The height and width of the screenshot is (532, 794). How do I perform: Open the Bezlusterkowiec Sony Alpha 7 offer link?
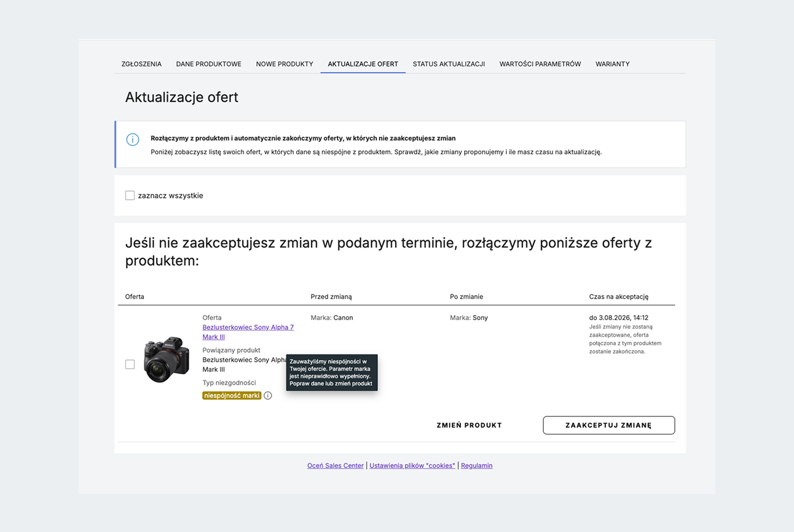pos(248,332)
